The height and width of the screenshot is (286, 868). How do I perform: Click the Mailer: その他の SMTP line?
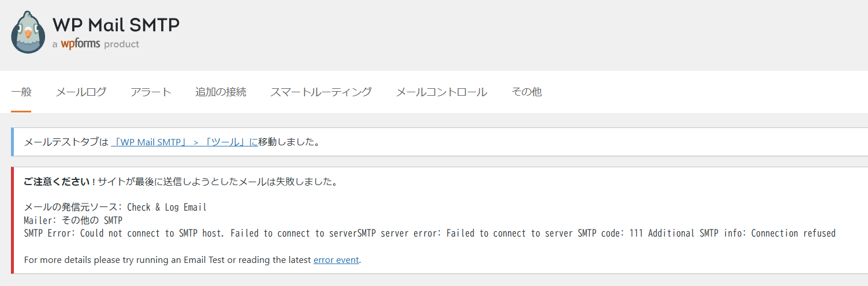[73, 220]
